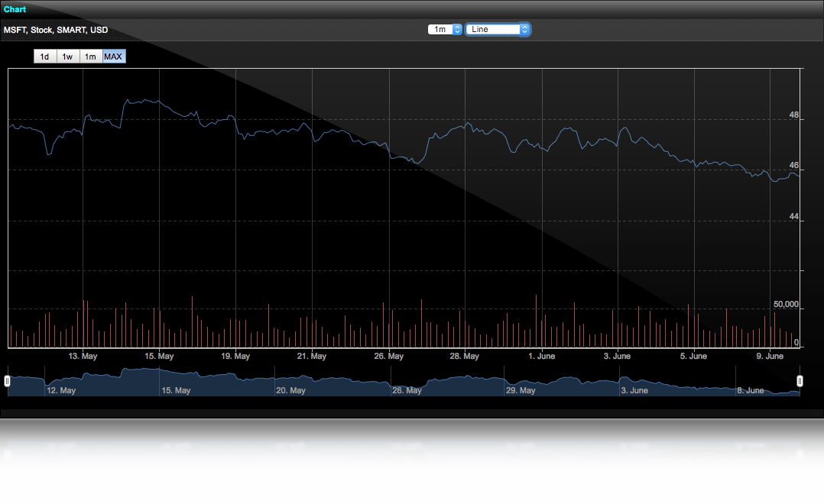Image resolution: width=824 pixels, height=504 pixels.
Task: Switch the time range to 1d
Action: tap(44, 56)
